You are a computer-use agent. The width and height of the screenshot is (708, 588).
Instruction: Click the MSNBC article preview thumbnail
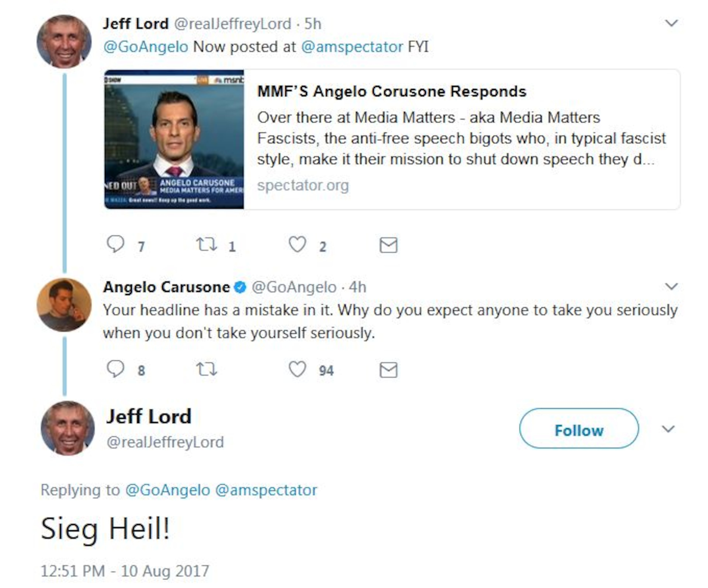tap(174, 139)
